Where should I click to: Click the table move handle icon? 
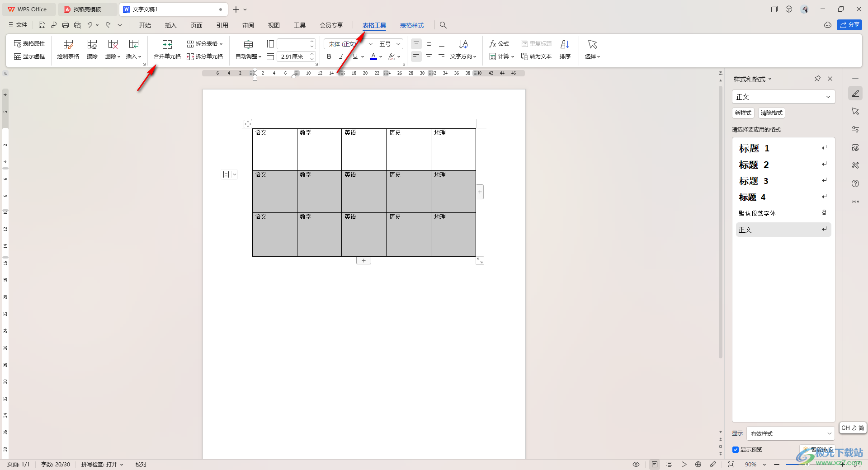(248, 123)
